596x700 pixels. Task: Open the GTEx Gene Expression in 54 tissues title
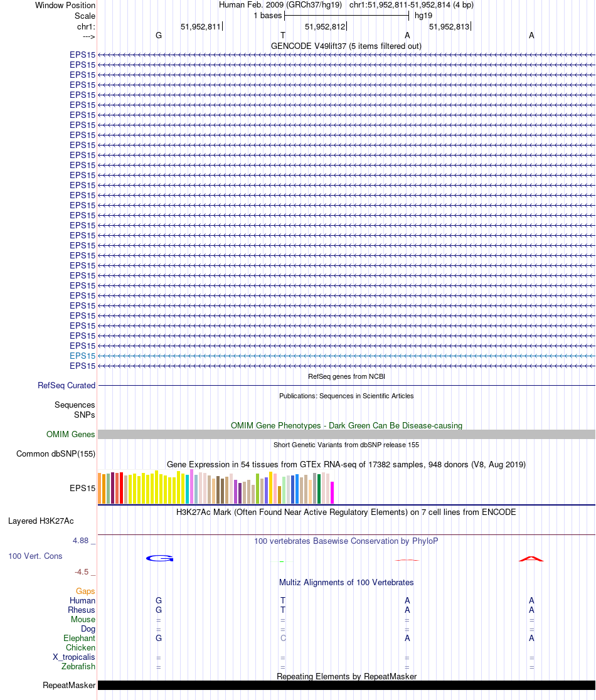tap(346, 464)
